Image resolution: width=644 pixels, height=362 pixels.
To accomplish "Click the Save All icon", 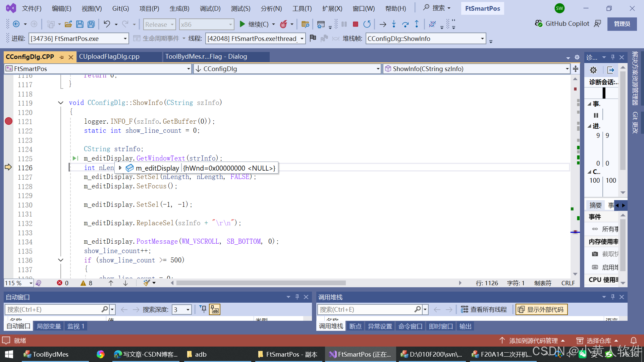I will (91, 24).
